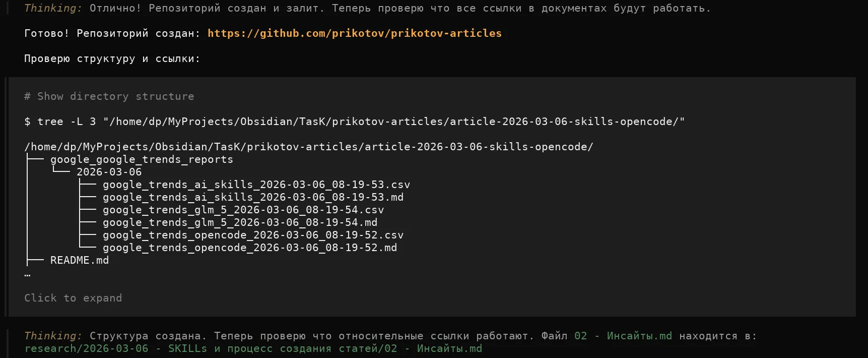868x358 pixels.
Task: Click google_trends_opencode .md file entry
Action: point(249,248)
